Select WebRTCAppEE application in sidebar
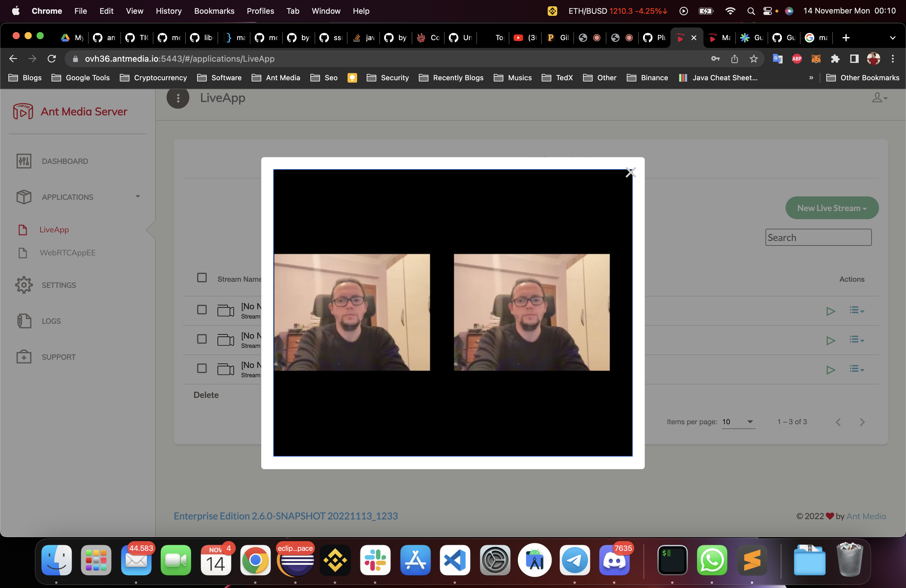This screenshot has height=588, width=906. (x=67, y=253)
